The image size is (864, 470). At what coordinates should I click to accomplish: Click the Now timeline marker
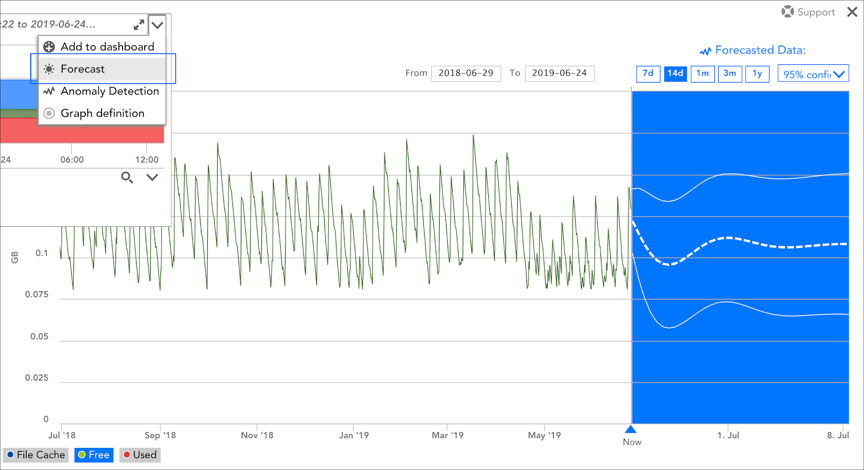[x=631, y=431]
